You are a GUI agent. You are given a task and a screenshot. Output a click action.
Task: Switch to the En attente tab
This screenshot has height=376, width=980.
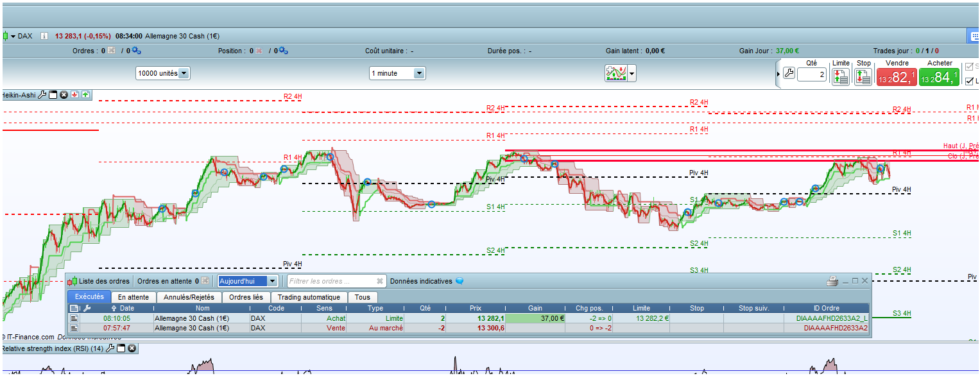click(133, 297)
